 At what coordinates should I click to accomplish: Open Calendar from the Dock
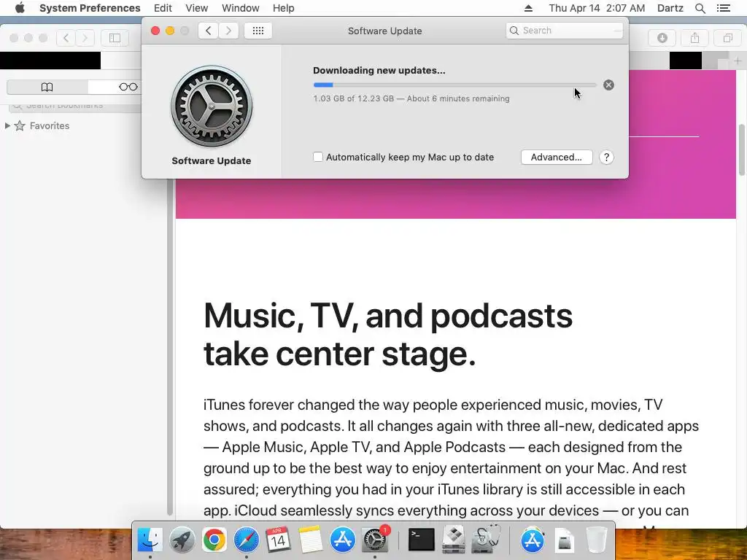tap(278, 540)
